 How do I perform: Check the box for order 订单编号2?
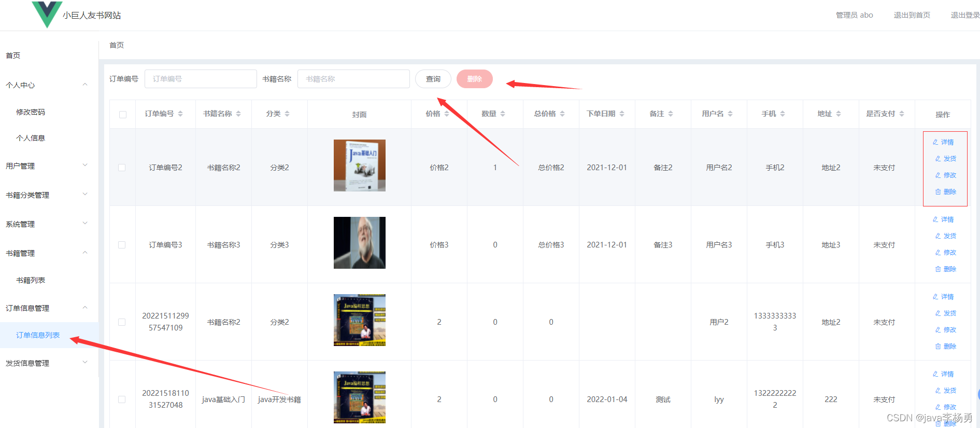point(122,168)
